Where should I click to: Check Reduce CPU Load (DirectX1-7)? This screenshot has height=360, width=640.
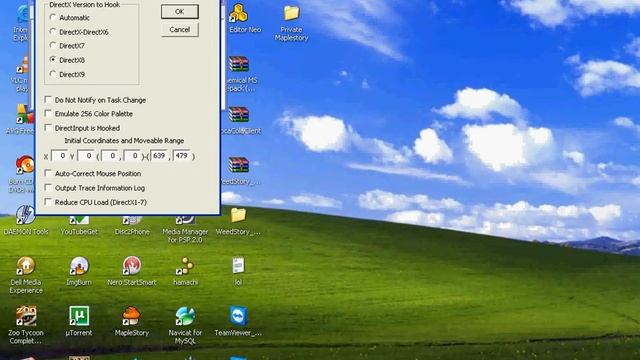(x=48, y=202)
